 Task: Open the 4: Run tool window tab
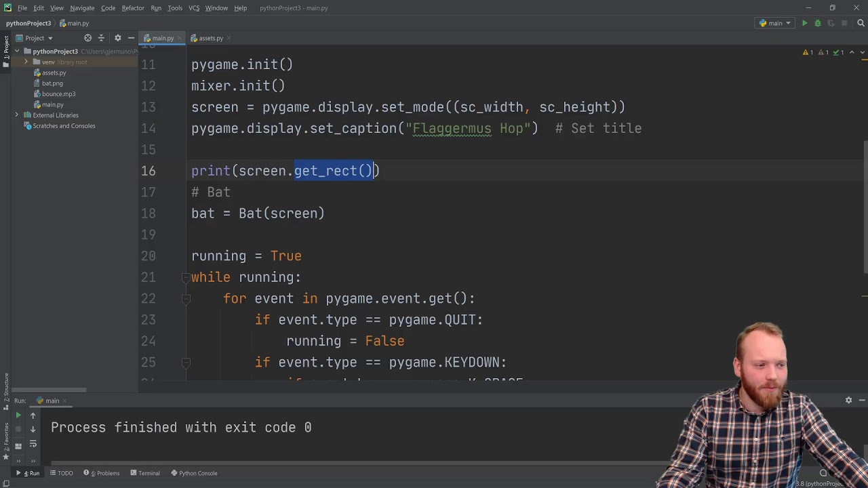28,473
